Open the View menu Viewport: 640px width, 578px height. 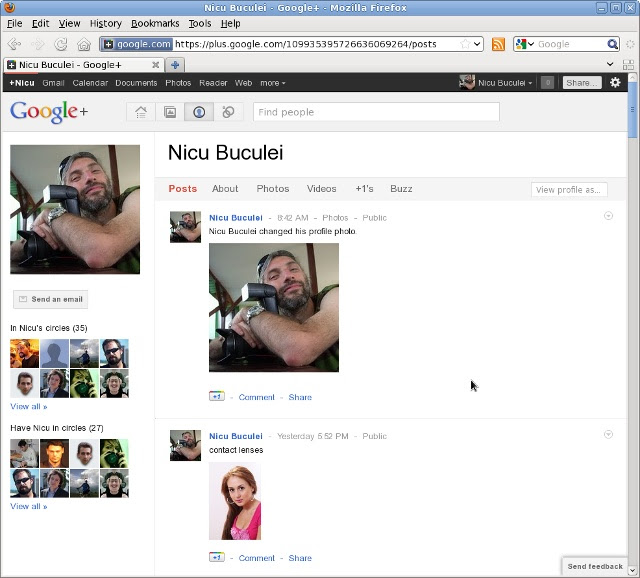point(69,24)
